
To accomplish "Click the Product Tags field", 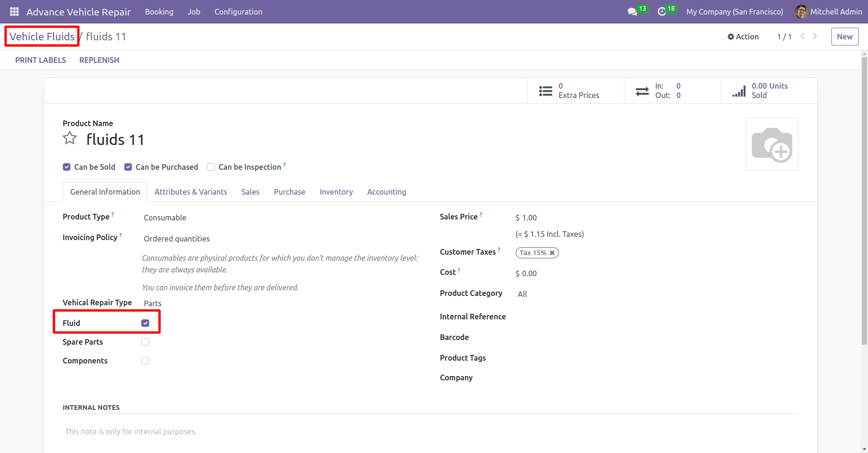I will point(657,358).
